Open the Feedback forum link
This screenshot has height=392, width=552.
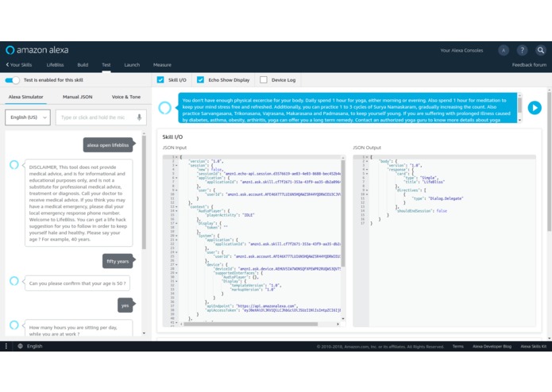(x=529, y=65)
